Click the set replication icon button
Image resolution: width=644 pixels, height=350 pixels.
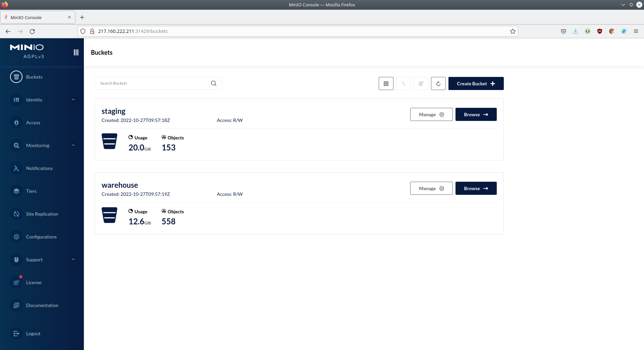(x=403, y=84)
